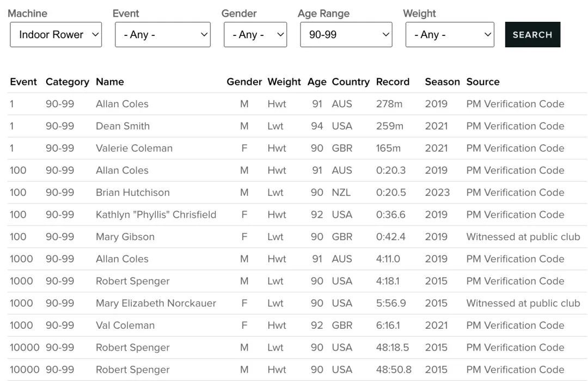The height and width of the screenshot is (381, 588).
Task: Click Mary Gibson's name in the table
Action: click(x=125, y=237)
